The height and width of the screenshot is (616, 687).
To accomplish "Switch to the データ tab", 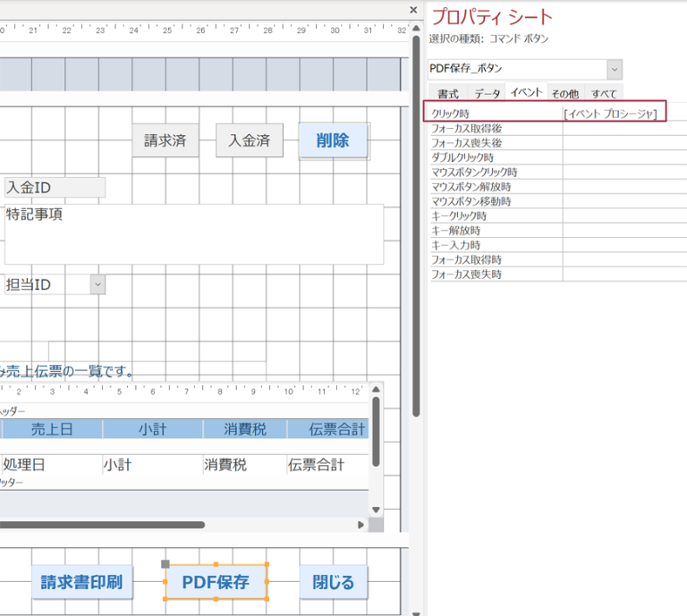I will pos(488,94).
